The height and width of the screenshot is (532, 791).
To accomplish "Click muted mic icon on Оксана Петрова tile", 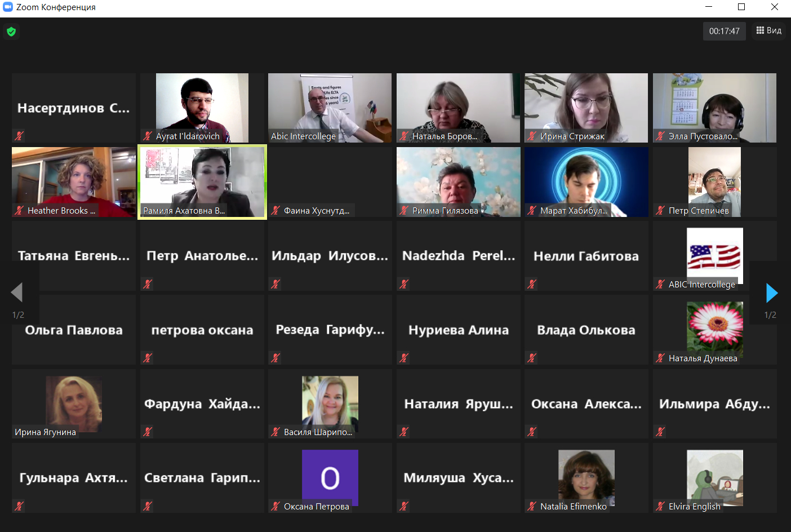I will (x=275, y=506).
